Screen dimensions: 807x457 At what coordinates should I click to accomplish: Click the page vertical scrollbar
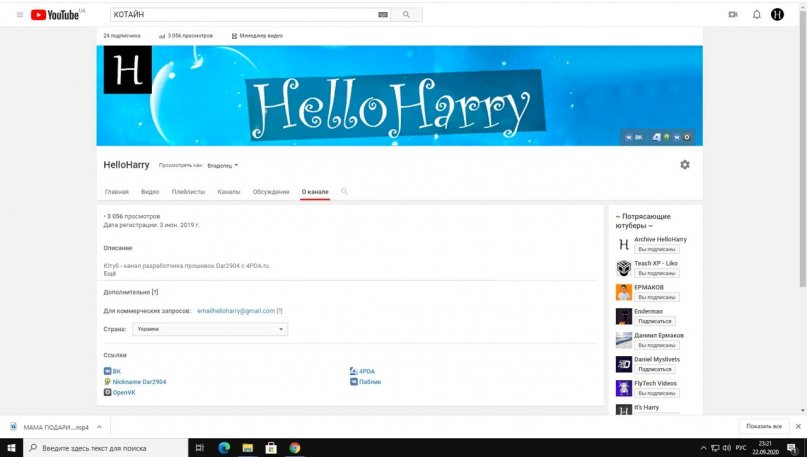click(x=802, y=148)
